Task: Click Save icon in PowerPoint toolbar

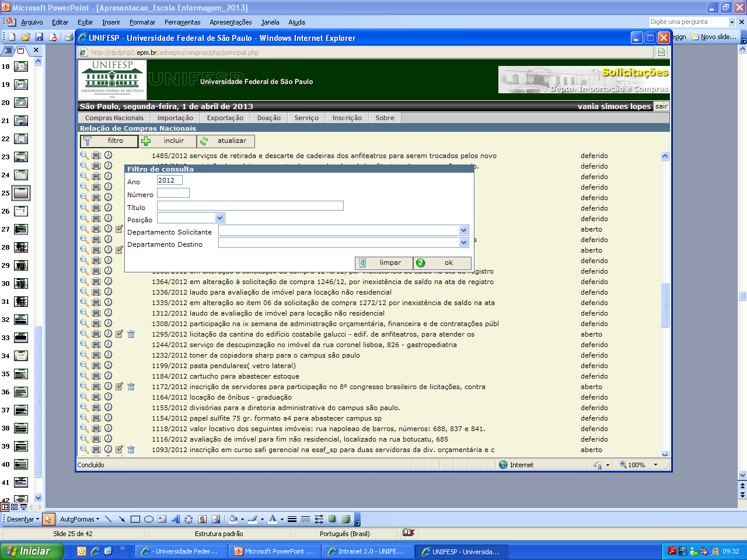Action: click(39, 37)
